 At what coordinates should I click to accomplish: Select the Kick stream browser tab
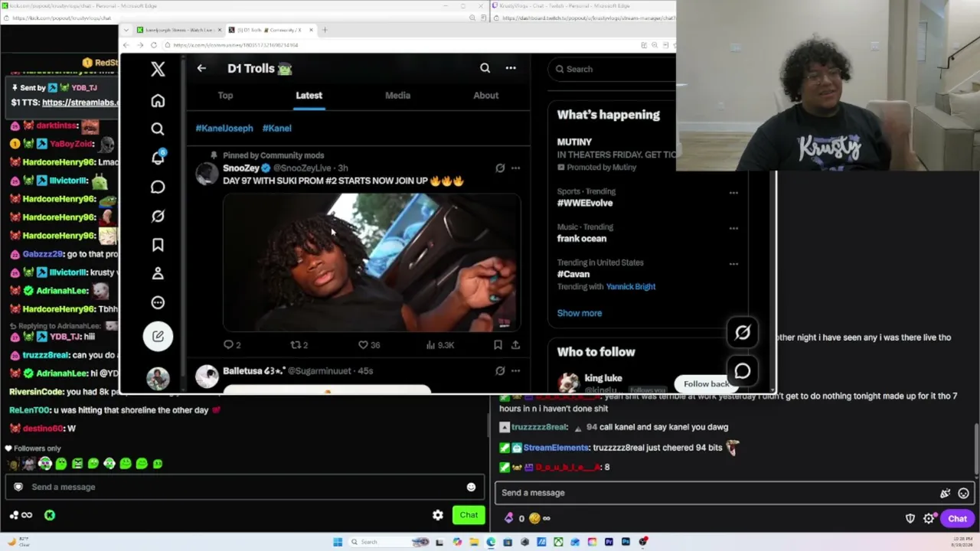coord(178,30)
